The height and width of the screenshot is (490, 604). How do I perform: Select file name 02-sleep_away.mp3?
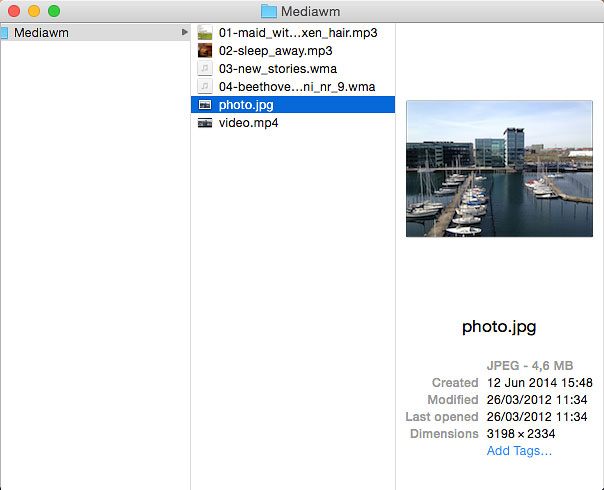tap(275, 51)
